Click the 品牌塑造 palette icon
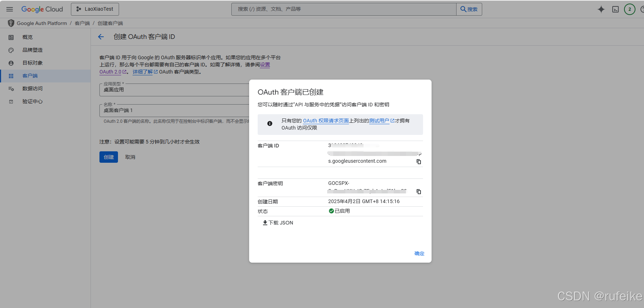 coord(11,50)
